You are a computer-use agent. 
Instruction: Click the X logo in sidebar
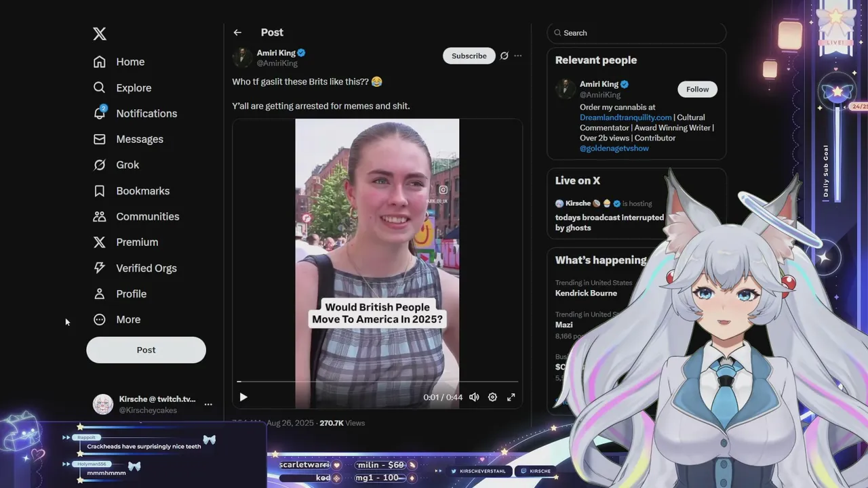(x=100, y=34)
